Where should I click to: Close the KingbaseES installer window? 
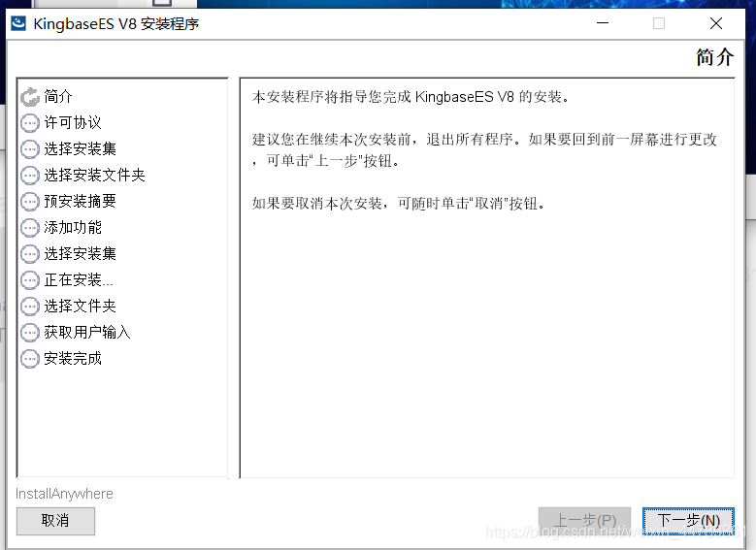[x=716, y=23]
